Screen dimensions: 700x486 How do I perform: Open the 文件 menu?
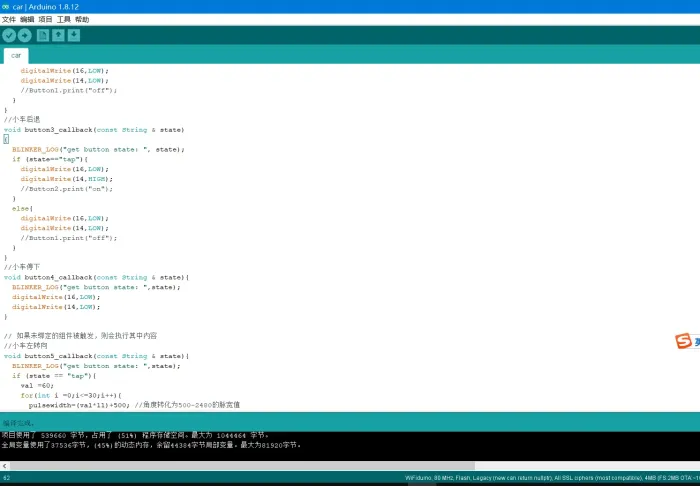click(x=9, y=20)
